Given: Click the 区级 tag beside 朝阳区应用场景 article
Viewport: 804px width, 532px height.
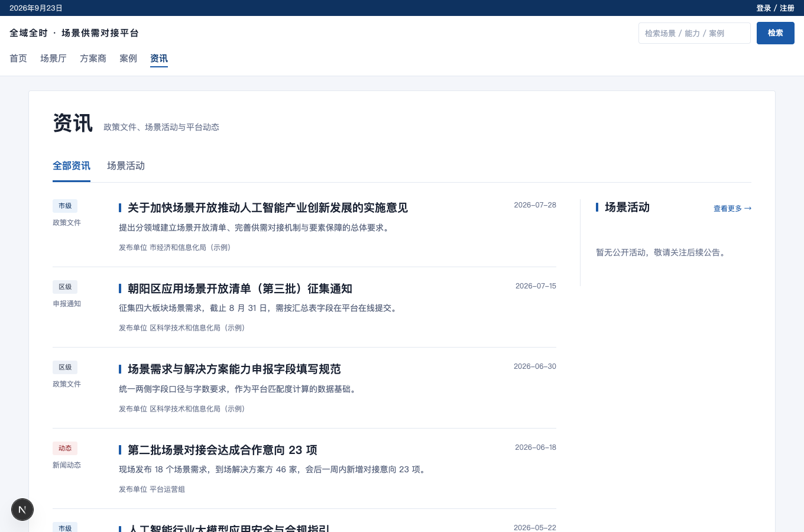Looking at the screenshot, I should pos(65,287).
